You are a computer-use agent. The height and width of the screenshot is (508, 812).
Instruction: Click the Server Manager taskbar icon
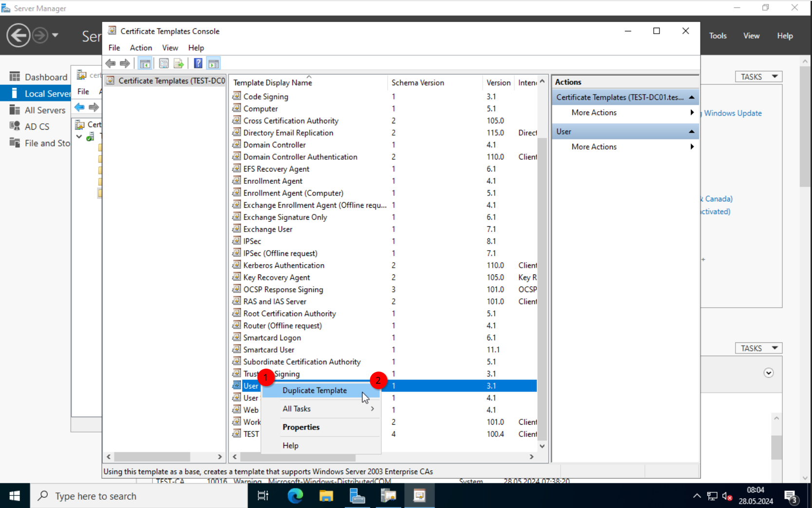[357, 496]
